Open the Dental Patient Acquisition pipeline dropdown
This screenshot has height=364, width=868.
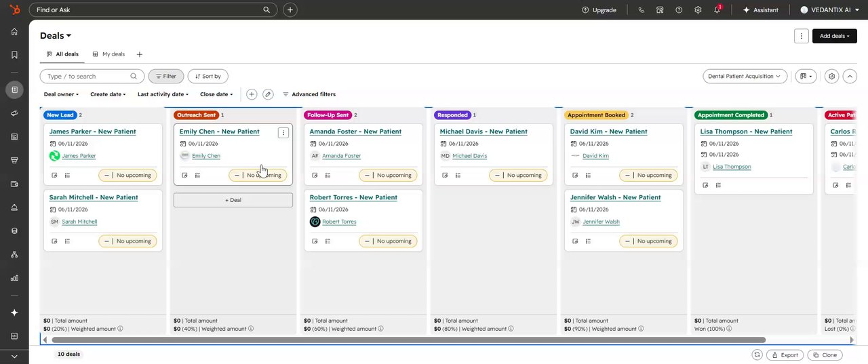(x=745, y=77)
